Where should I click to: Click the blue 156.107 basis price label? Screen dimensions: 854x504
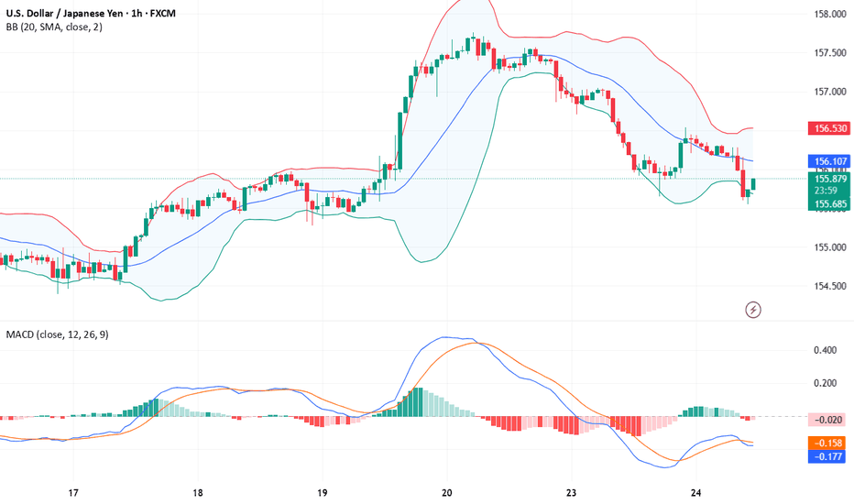pos(829,161)
